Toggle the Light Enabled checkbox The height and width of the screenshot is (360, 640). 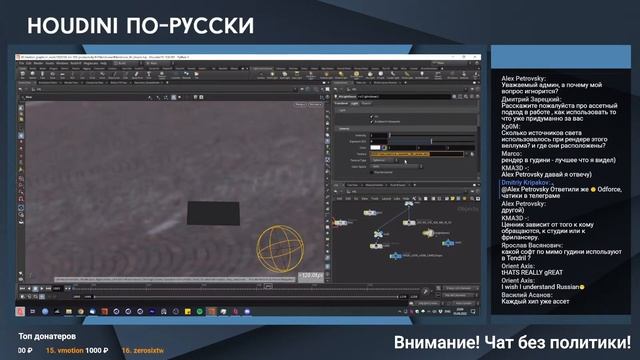point(371,117)
